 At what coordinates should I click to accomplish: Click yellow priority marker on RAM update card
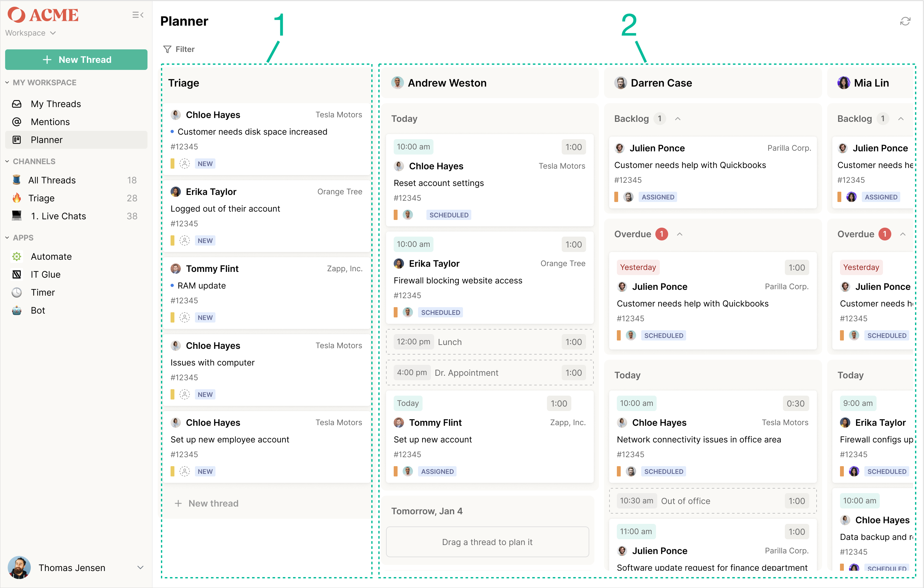173,317
